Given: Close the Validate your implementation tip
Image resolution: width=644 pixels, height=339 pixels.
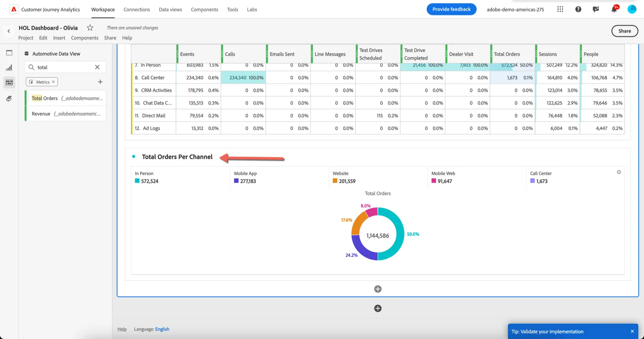Looking at the screenshot, I should pos(632,332).
